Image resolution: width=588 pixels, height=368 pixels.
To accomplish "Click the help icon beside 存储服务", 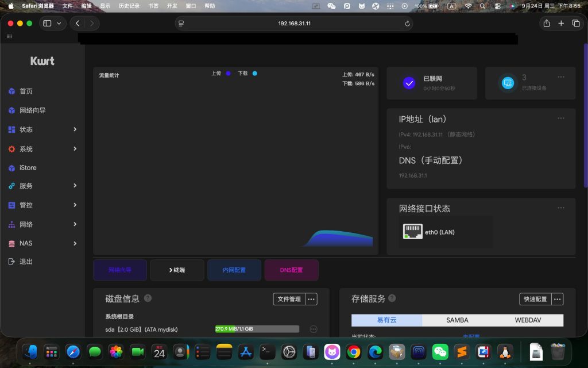I will (x=392, y=298).
